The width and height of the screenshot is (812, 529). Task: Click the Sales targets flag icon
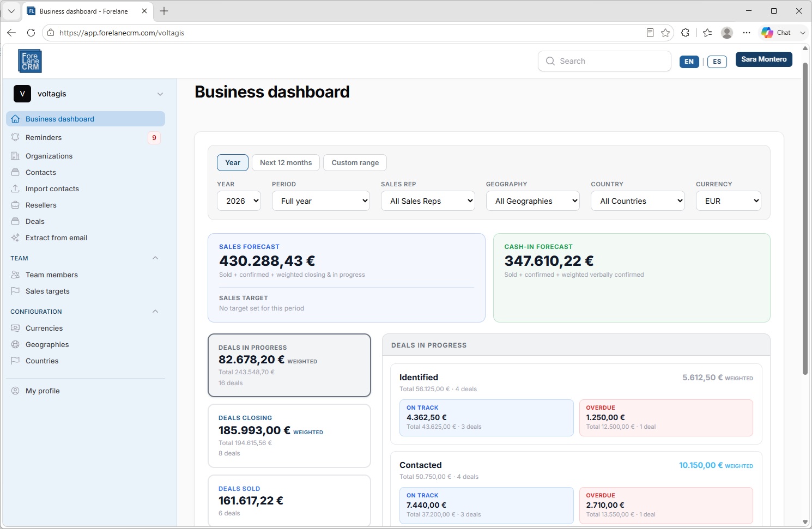(15, 291)
